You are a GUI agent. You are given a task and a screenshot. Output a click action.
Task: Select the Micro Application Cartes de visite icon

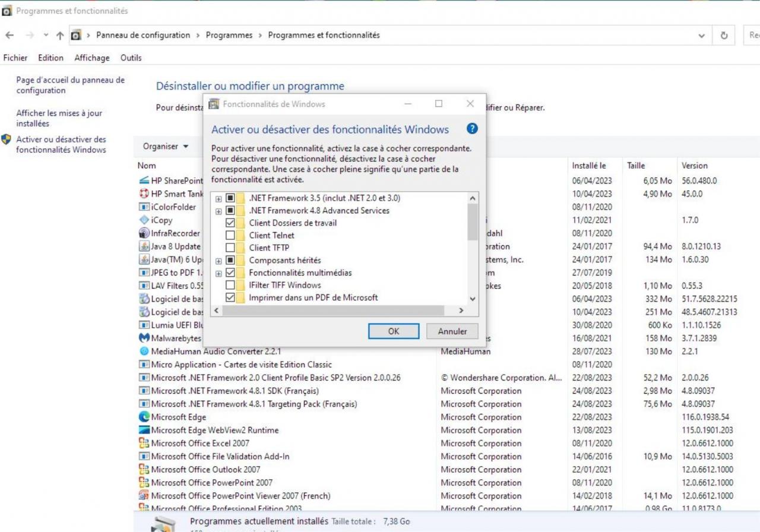point(144,365)
